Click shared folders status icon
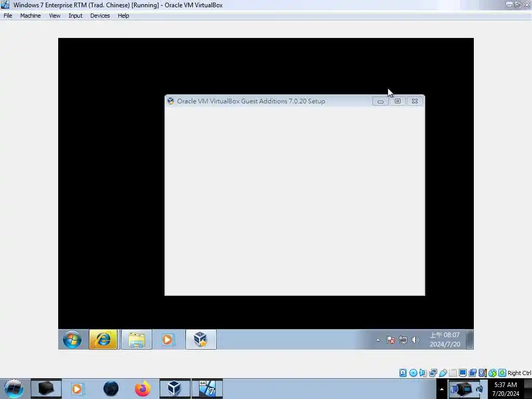Viewport: 532px width, 399px height. coord(453,373)
